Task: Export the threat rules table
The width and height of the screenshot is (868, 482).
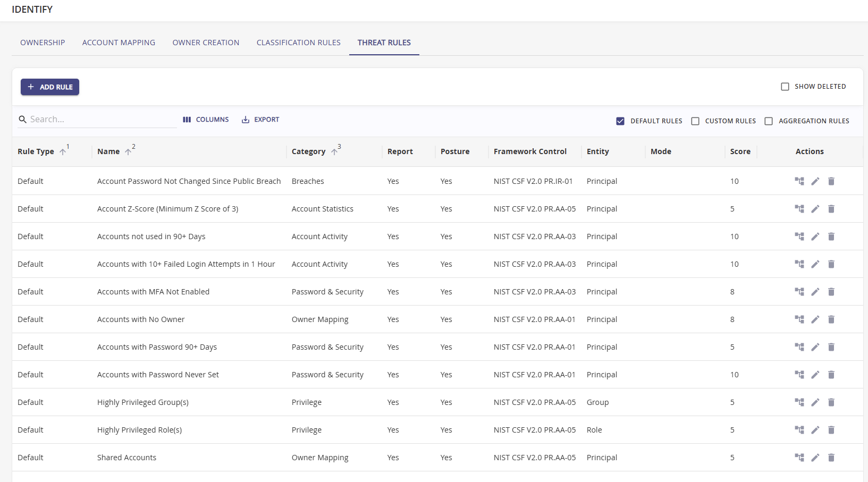Action: (x=260, y=120)
